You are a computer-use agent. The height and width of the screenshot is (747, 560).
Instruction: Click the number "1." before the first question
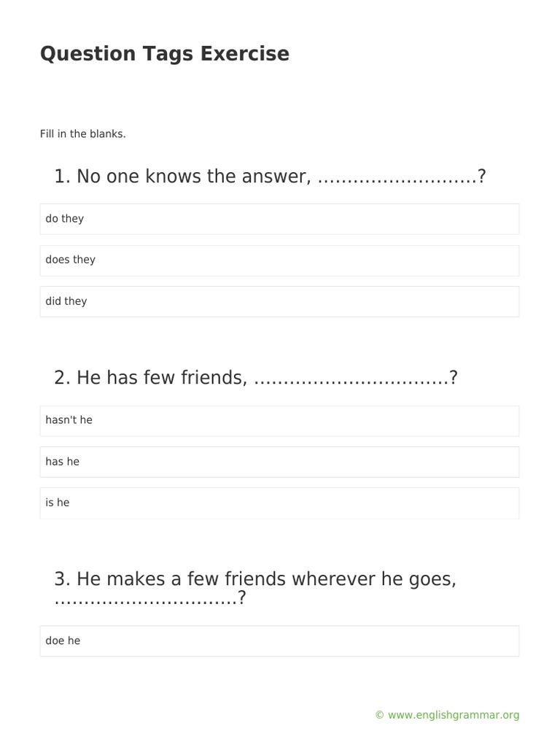tap(62, 177)
